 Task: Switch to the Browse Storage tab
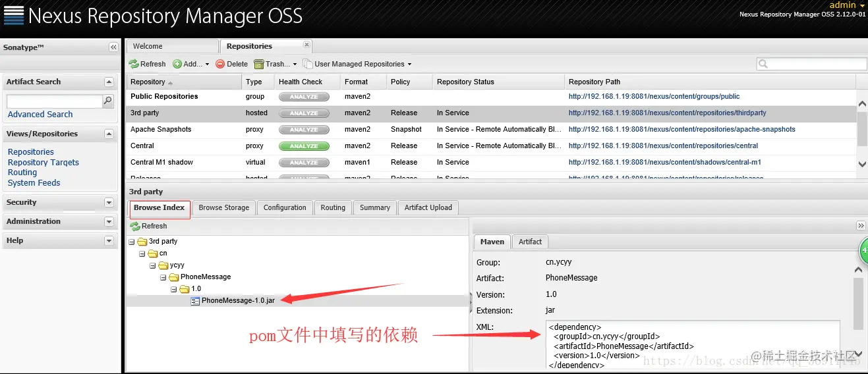coord(224,207)
